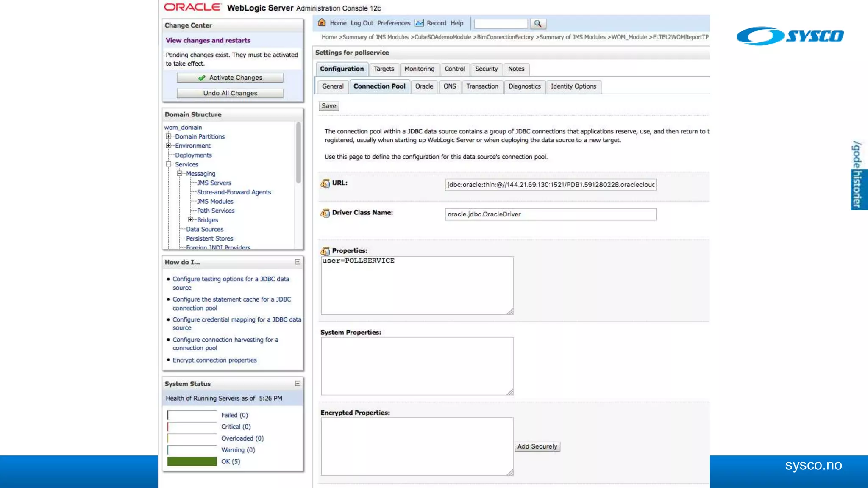Open the Encrypt connection properties link
Image resolution: width=868 pixels, height=488 pixels.
(x=214, y=360)
